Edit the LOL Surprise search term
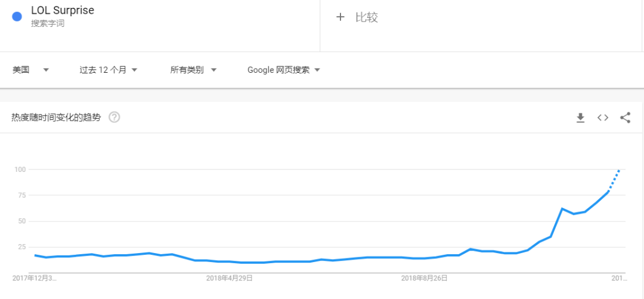The height and width of the screenshot is (299, 644). [63, 10]
